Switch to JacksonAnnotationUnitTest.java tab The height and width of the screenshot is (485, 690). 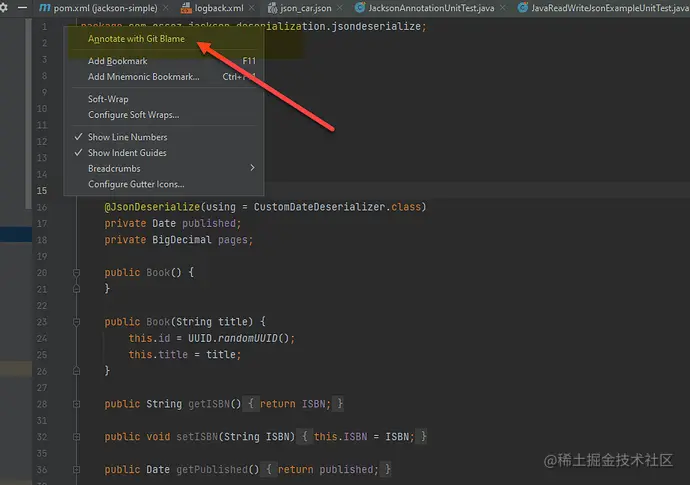pyautogui.click(x=431, y=8)
